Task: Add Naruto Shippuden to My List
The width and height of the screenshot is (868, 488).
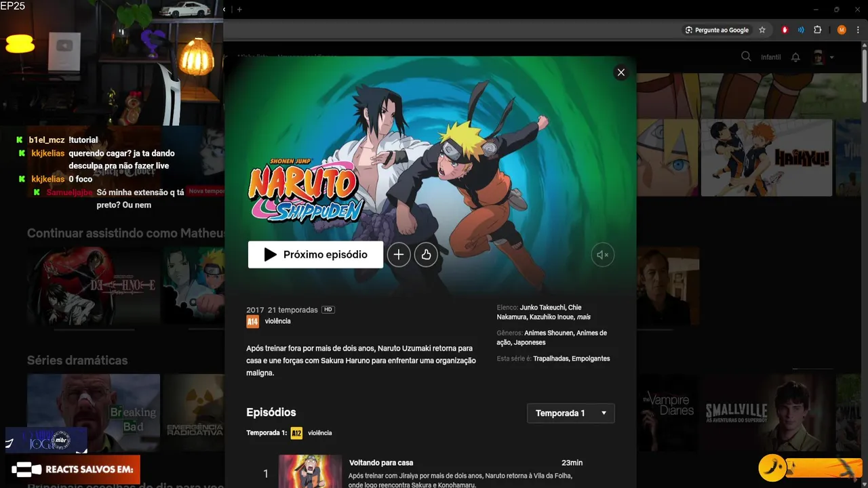Action: pos(399,255)
